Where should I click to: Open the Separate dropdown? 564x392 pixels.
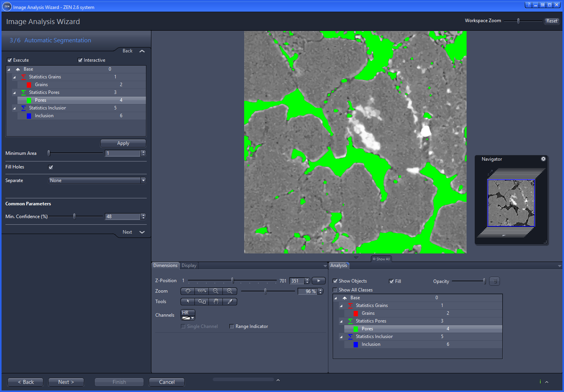click(x=143, y=180)
